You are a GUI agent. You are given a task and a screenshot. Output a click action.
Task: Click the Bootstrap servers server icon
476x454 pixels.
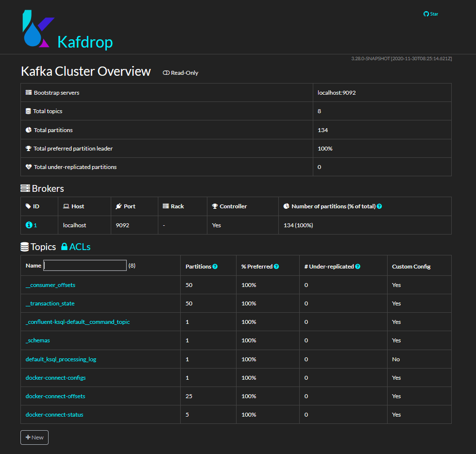pos(29,93)
